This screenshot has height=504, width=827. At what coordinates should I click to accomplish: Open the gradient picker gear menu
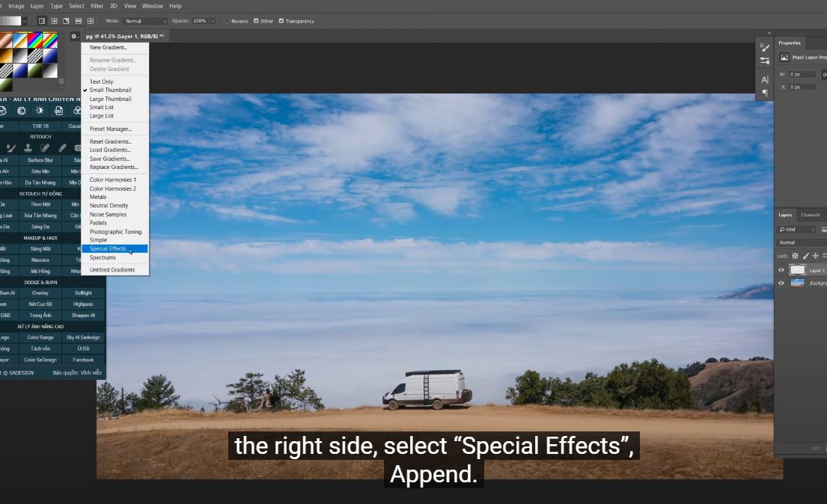[74, 36]
